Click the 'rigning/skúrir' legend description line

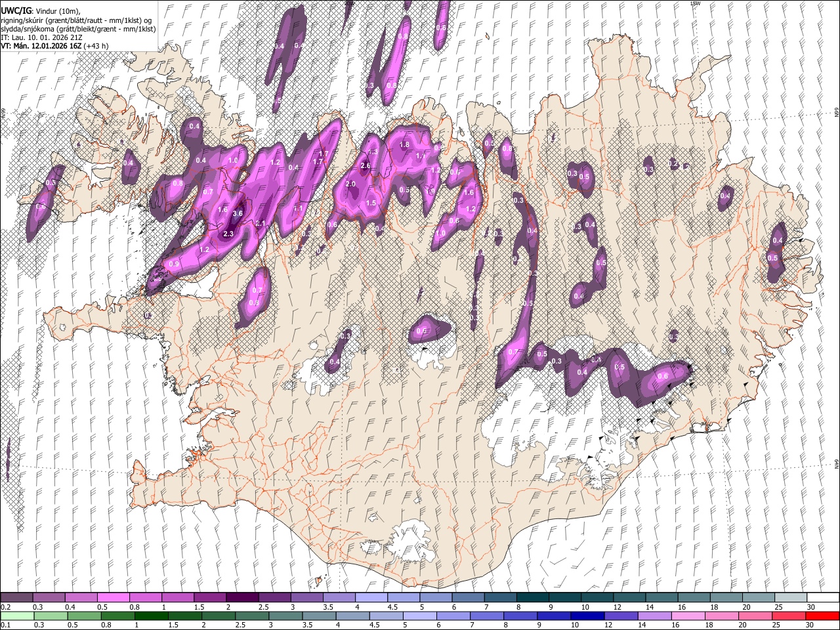pyautogui.click(x=76, y=20)
